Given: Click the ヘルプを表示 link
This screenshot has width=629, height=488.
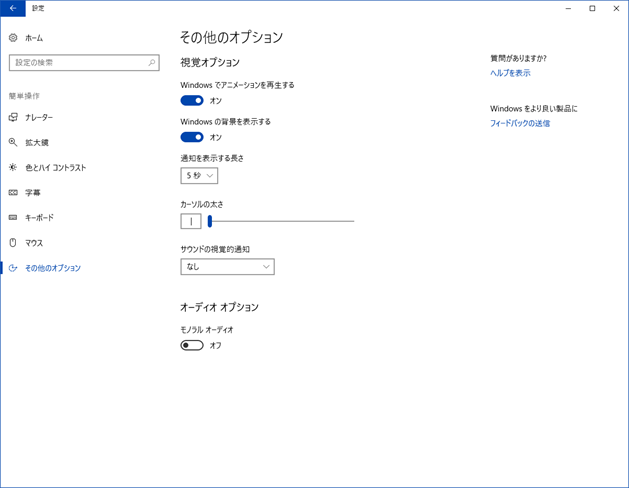Looking at the screenshot, I should 510,73.
